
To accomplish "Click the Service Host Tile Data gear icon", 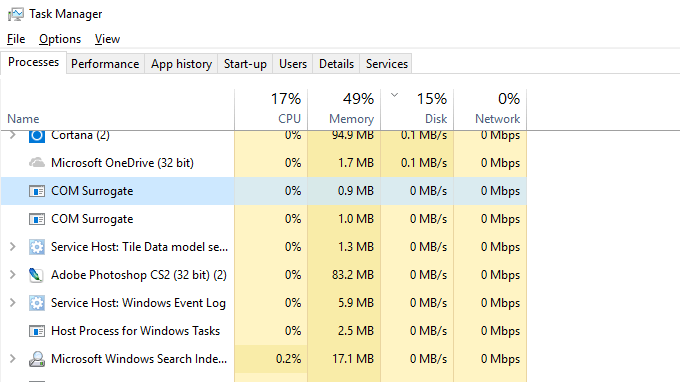I will (37, 247).
